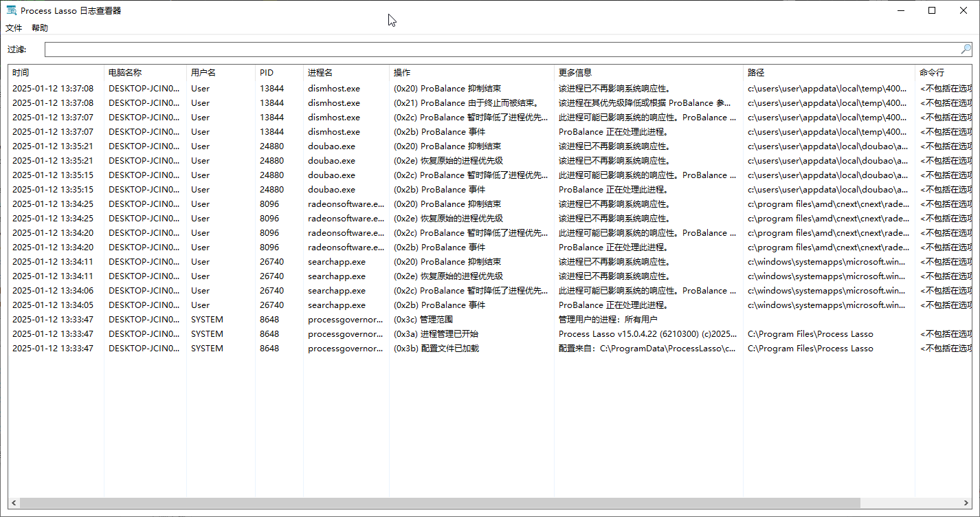Image resolution: width=980 pixels, height=517 pixels.
Task: Open the 帮助 menu
Action: [x=40, y=28]
